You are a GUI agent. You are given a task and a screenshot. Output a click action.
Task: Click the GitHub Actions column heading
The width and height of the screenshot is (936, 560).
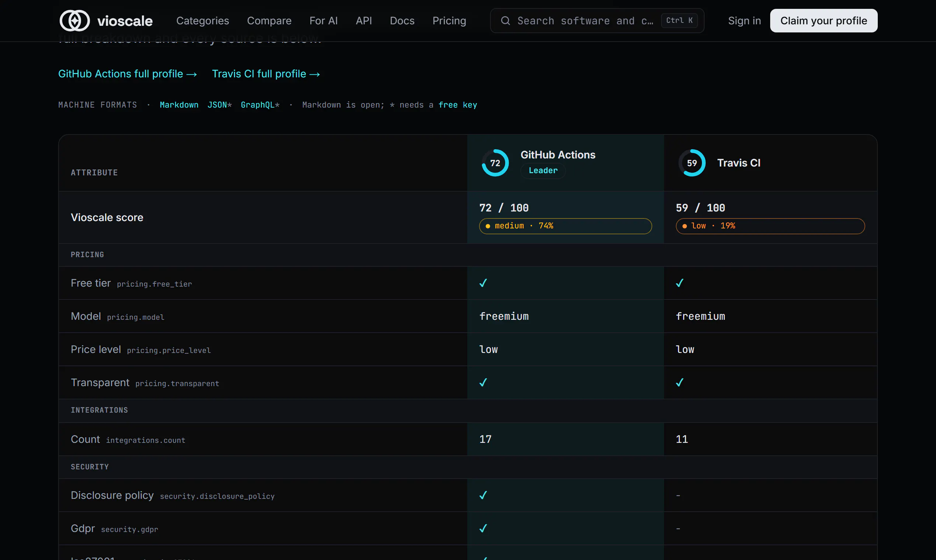click(558, 155)
